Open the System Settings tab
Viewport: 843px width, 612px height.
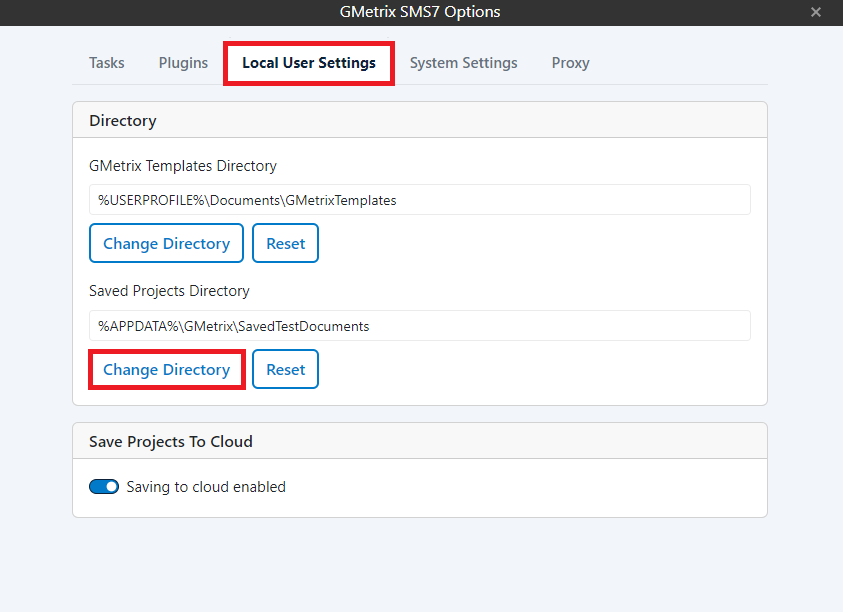point(463,63)
